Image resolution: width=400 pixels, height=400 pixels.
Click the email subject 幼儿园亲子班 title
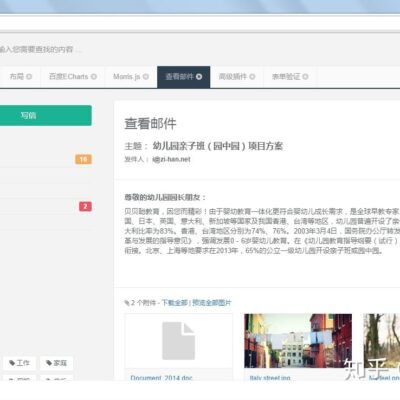(x=218, y=146)
